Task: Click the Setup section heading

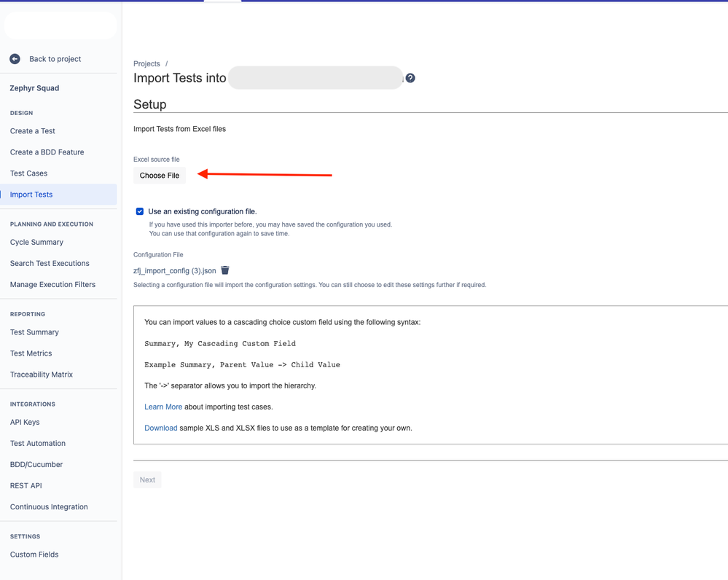Action: tap(150, 104)
